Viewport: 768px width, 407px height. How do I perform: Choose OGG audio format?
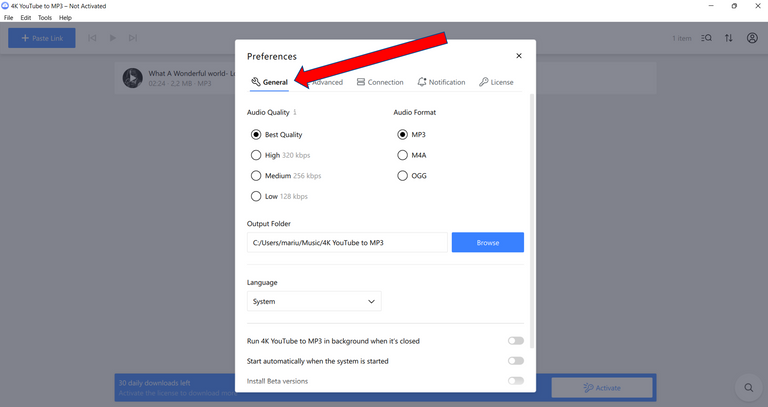pos(412,176)
